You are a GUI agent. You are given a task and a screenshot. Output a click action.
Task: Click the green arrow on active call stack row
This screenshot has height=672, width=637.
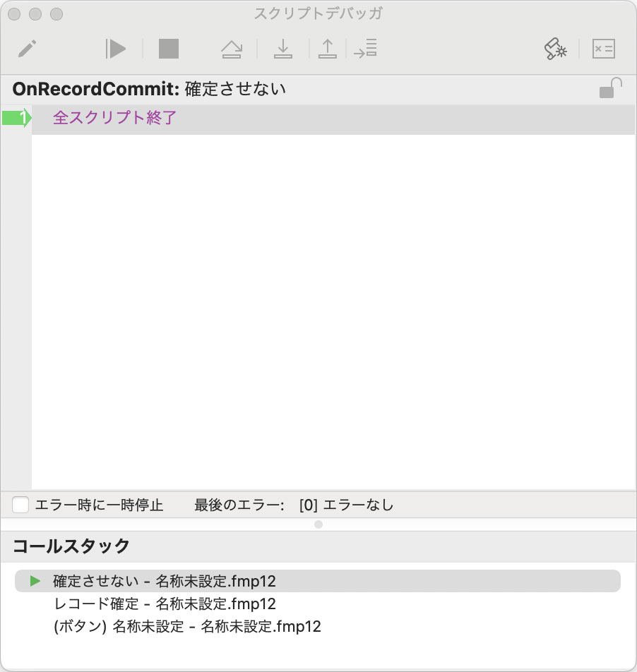coord(35,581)
